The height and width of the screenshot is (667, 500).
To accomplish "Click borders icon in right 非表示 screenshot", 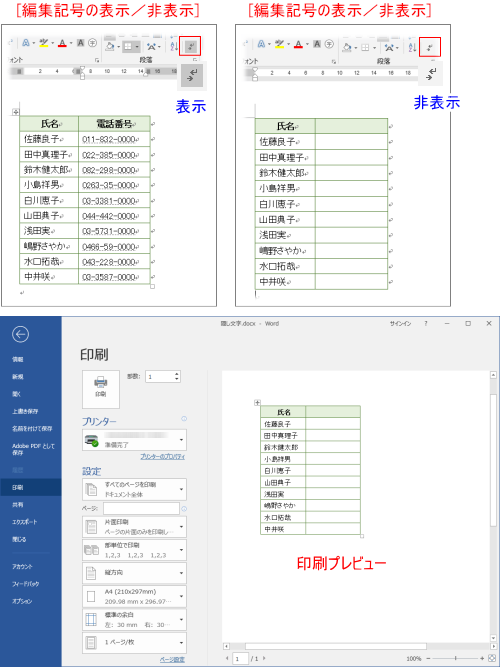I will click(366, 48).
